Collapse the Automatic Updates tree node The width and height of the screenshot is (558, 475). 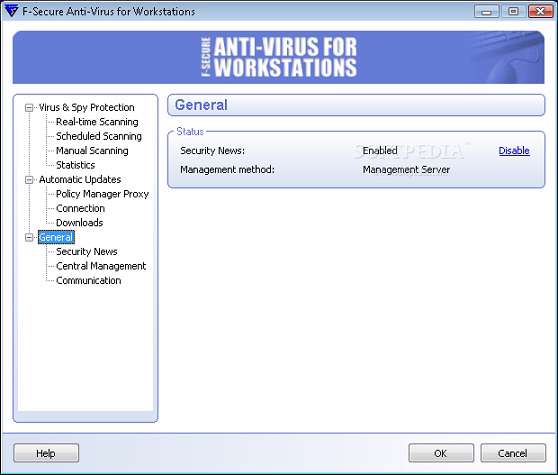tap(29, 180)
